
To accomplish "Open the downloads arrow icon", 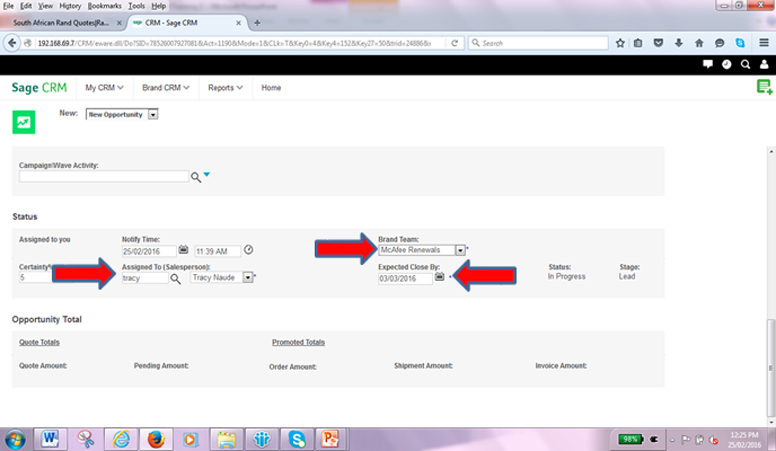I will (679, 43).
